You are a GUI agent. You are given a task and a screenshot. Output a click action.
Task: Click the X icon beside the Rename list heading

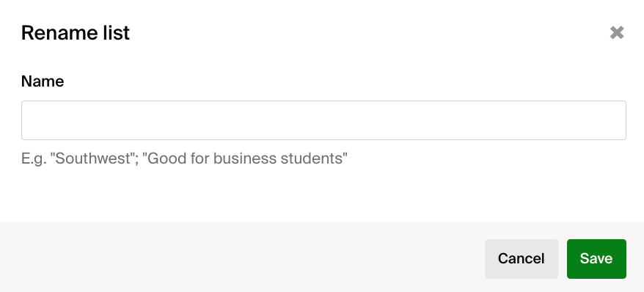click(617, 32)
